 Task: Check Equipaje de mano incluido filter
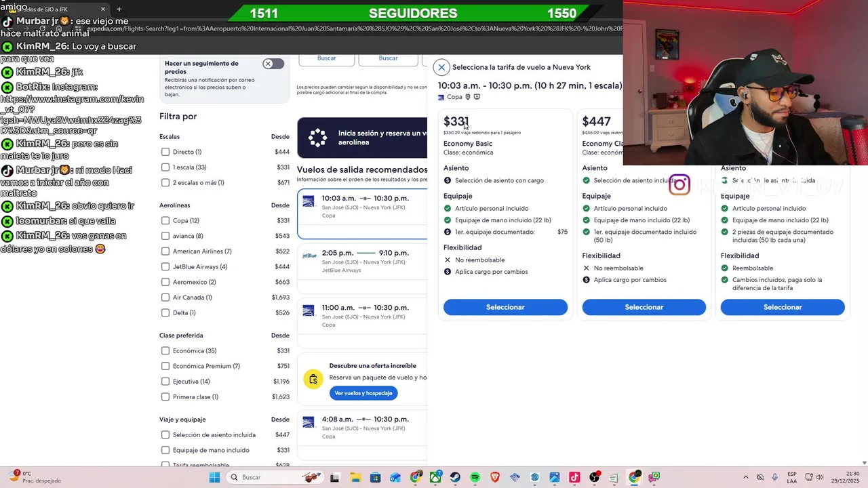(x=165, y=450)
